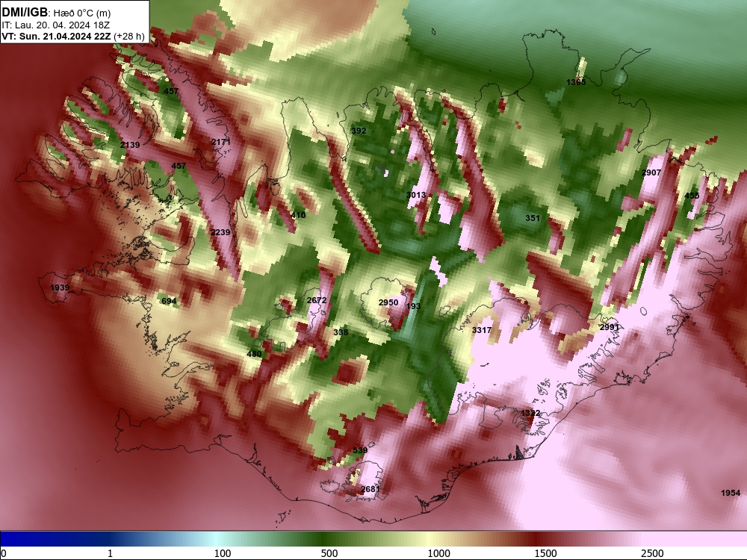
Task: Click the 1500 tick on the color scale
Action: pos(545,553)
